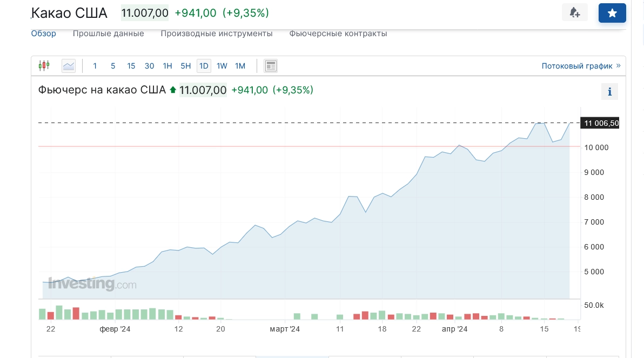Click the double-chevron beside Потоковый график
Image resolution: width=644 pixels, height=358 pixels.
(x=619, y=66)
